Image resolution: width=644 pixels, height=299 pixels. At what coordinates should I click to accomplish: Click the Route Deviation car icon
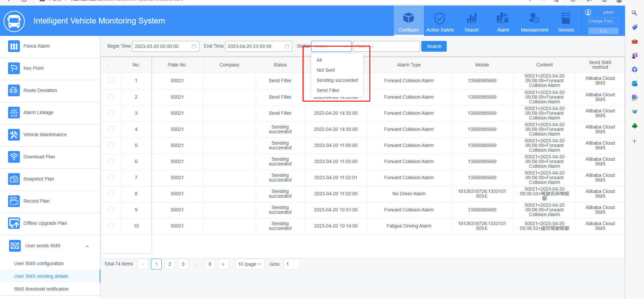coord(14,91)
